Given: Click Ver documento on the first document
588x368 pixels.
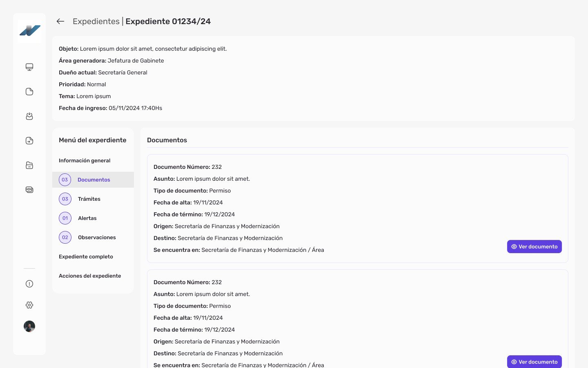Looking at the screenshot, I should [x=534, y=247].
